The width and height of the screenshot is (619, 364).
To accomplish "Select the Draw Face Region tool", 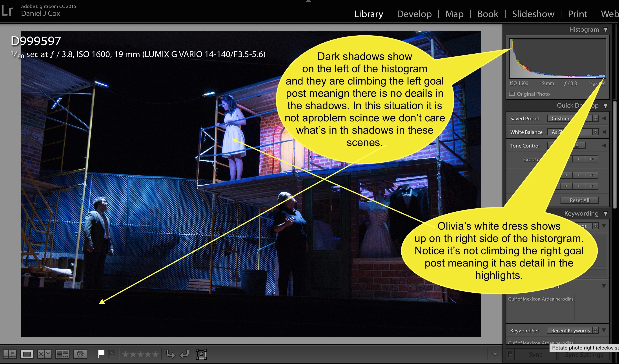I will tap(201, 354).
